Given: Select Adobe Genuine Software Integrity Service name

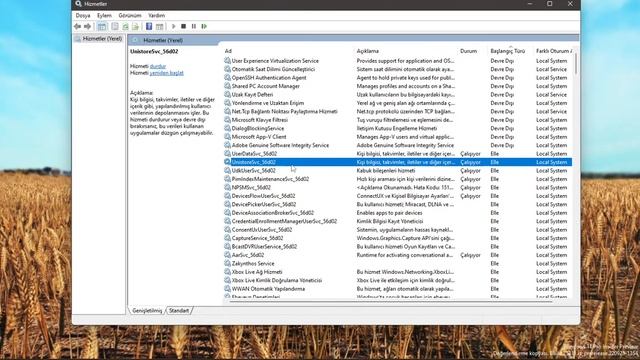Looking at the screenshot, I should click(x=280, y=145).
